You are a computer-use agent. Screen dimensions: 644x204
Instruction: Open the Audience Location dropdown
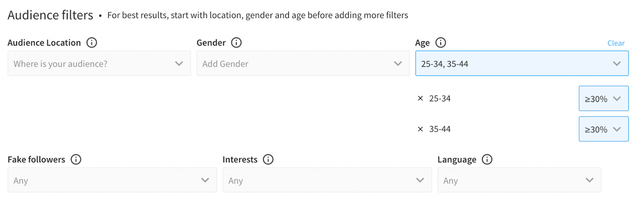(99, 63)
